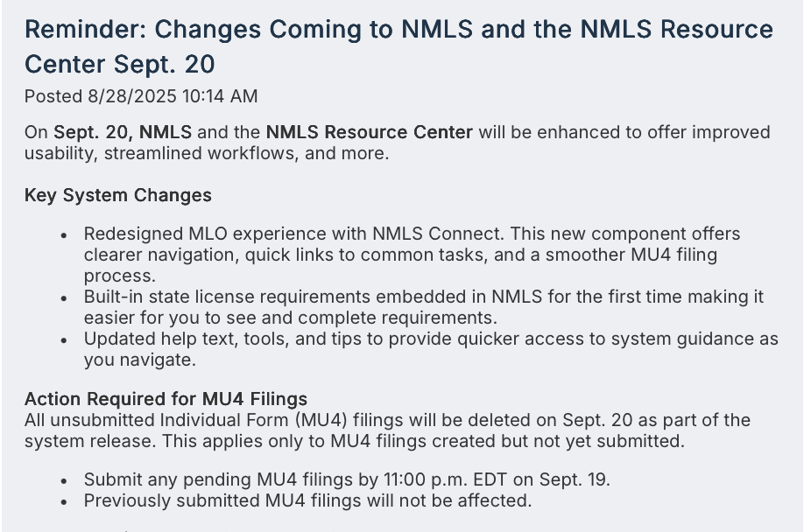The width and height of the screenshot is (804, 532).
Task: Select the "Posted 8/28/2025 10:14 AM" timestamp
Action: tap(141, 96)
